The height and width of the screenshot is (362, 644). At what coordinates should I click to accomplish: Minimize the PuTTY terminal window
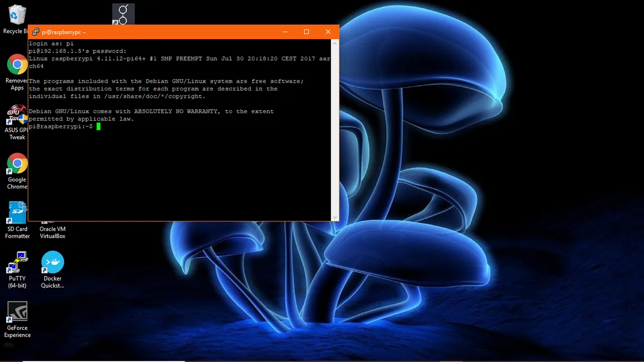click(x=285, y=32)
